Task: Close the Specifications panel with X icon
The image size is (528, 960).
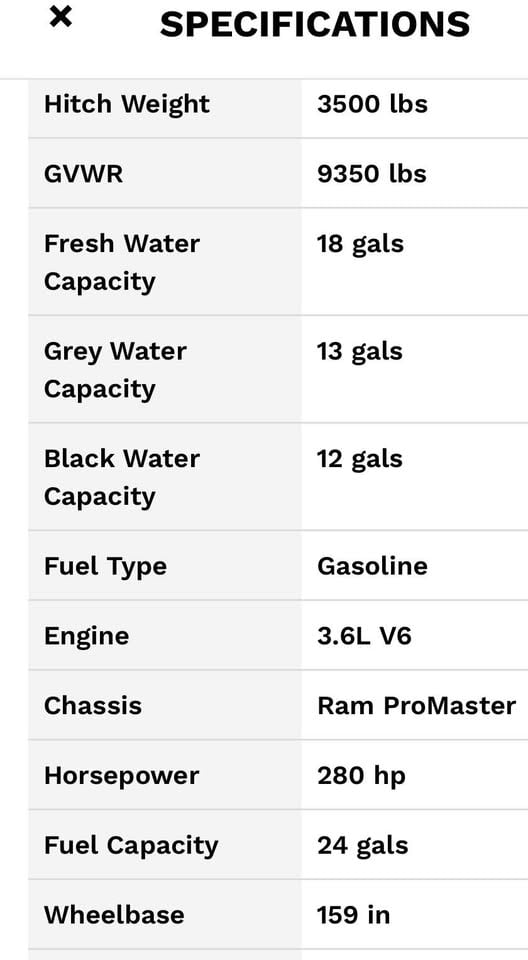Action: tap(61, 17)
